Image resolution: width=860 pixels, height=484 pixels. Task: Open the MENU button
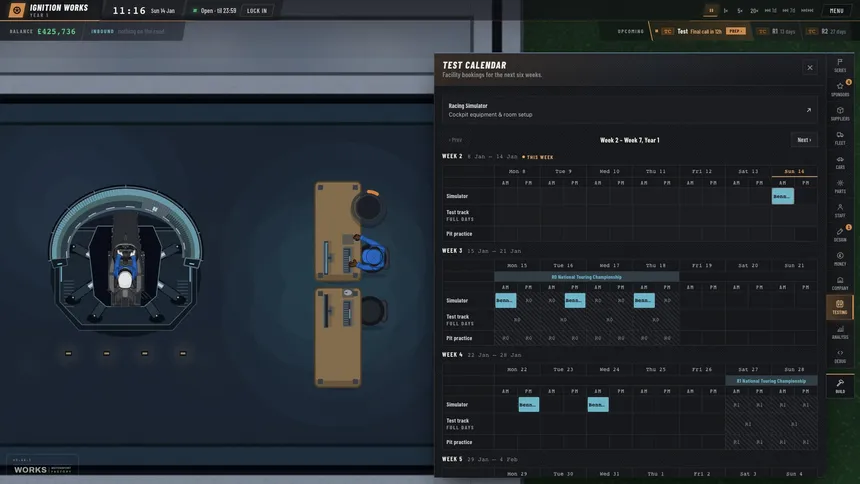point(836,10)
